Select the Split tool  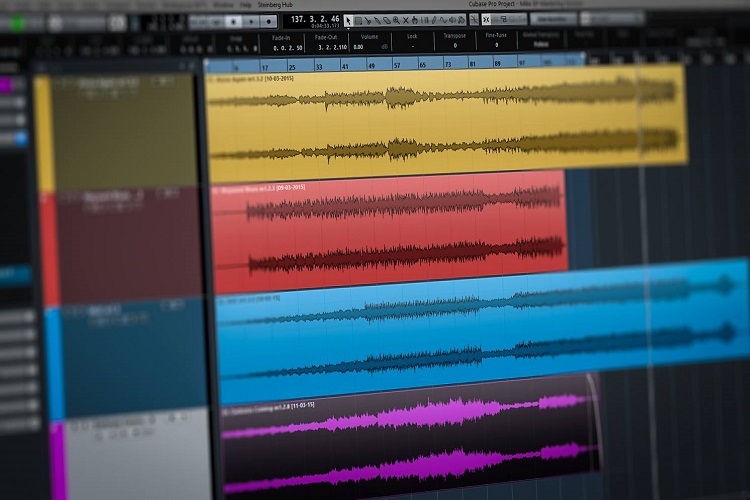368,21
